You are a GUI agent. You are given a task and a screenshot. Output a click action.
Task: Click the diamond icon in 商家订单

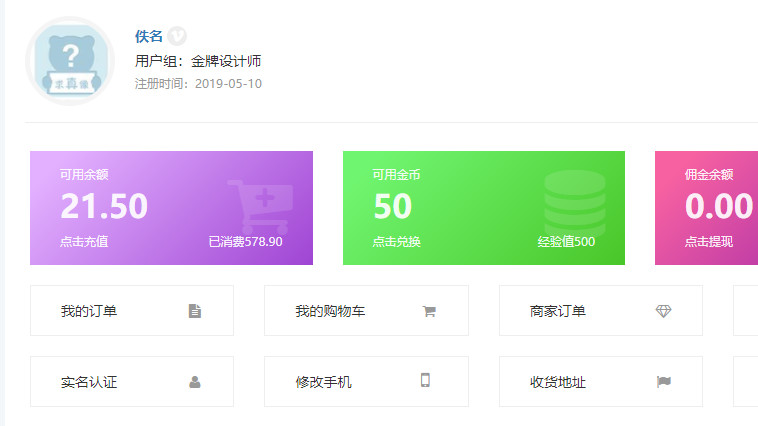(663, 311)
